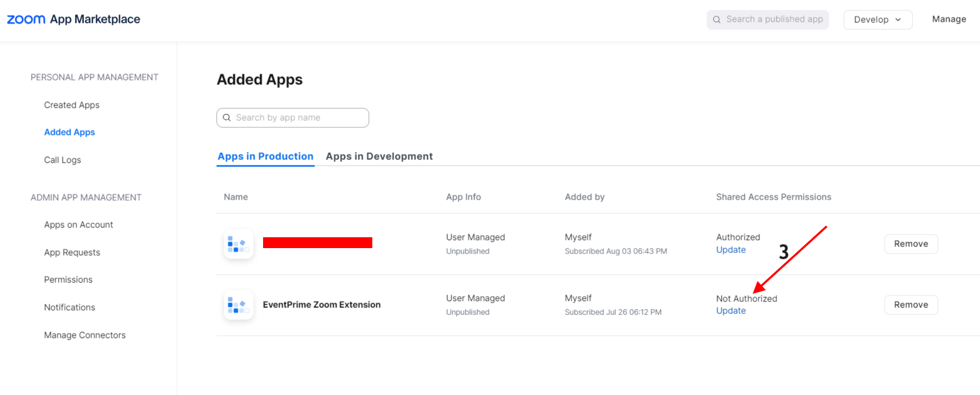Click the redacted app's icon in first row
This screenshot has height=395, width=980.
239,244
